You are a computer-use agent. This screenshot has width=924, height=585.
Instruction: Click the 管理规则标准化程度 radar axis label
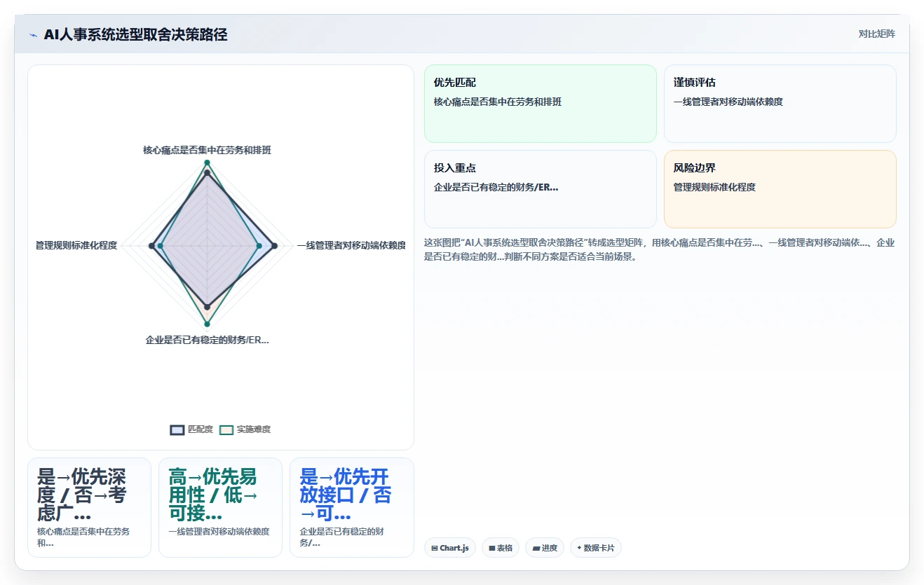point(76,245)
